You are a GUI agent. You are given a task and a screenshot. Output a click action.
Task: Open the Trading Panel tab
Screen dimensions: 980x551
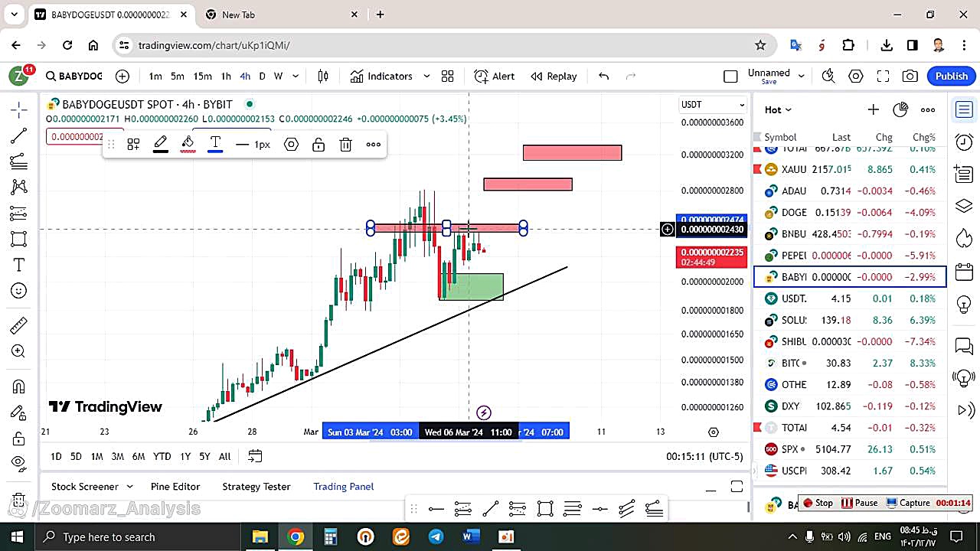[344, 486]
